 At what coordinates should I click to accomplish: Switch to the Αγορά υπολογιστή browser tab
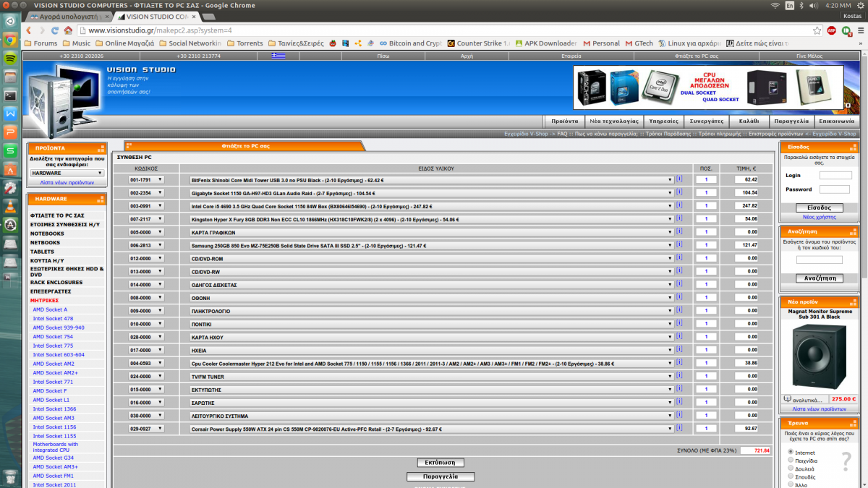click(x=69, y=16)
